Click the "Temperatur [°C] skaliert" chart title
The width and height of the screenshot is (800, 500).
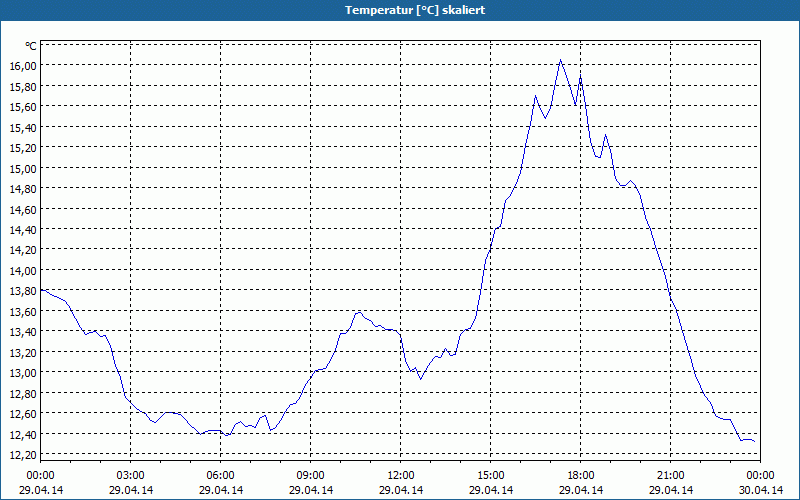coord(400,10)
